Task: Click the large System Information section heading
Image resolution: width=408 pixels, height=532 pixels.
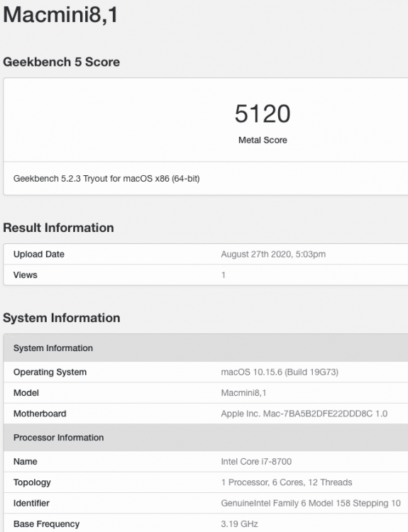Action: point(62,318)
